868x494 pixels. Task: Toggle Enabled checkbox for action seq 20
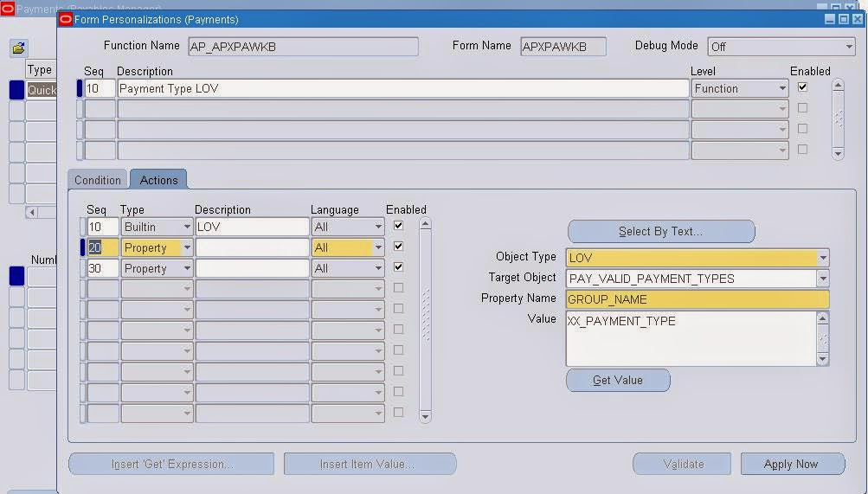pos(398,247)
